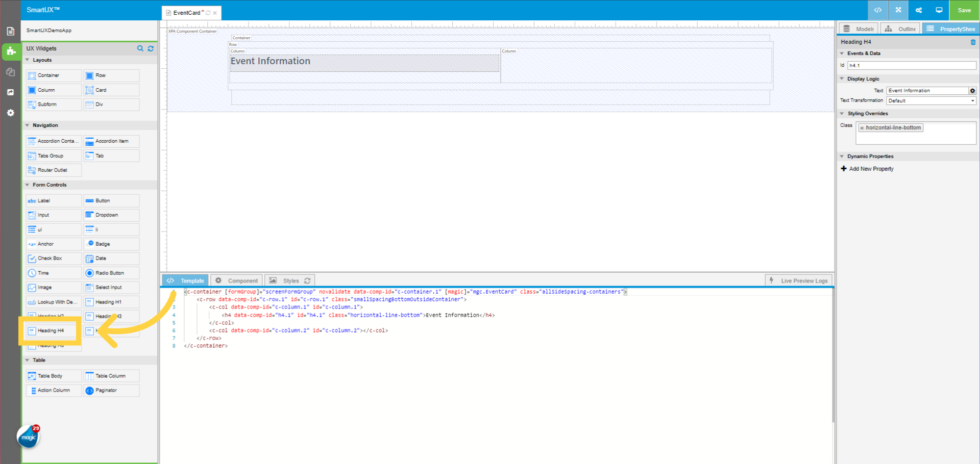The height and width of the screenshot is (464, 980).
Task: Click the Magic logo at bottom left
Action: coord(28,436)
